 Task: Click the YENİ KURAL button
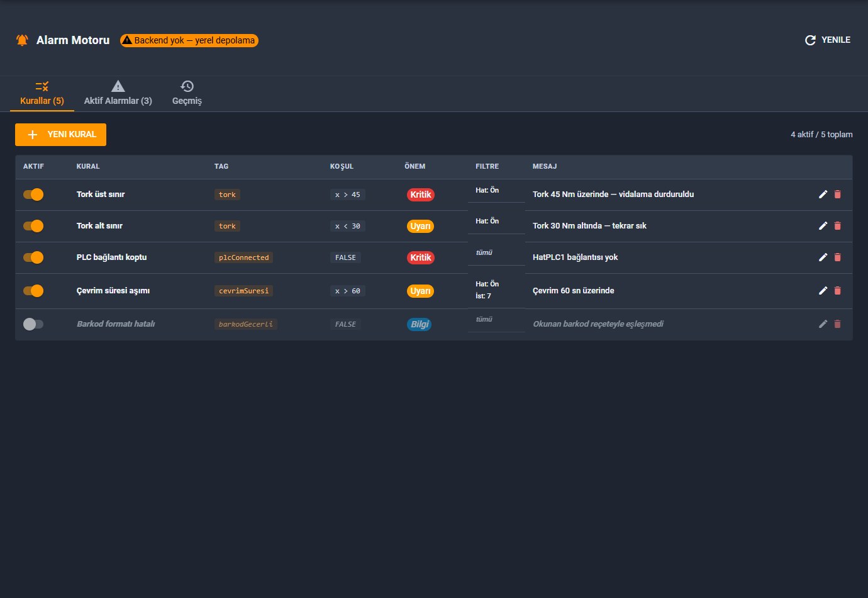click(60, 135)
